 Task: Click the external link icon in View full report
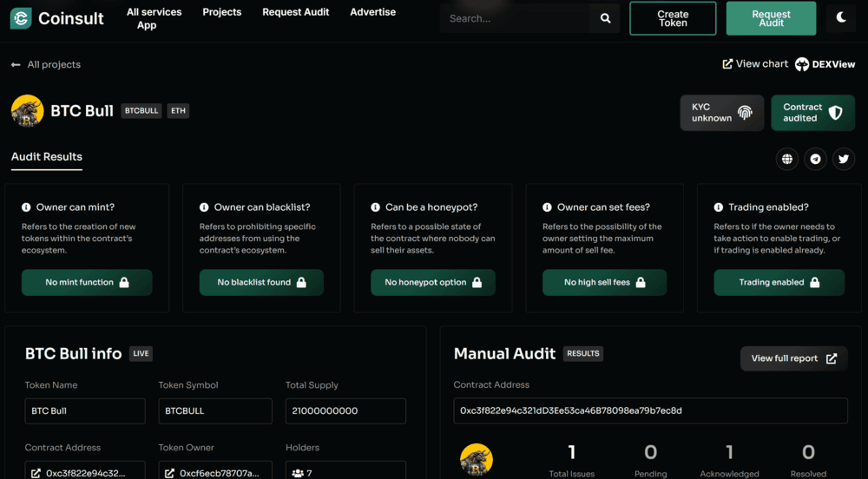(832, 358)
